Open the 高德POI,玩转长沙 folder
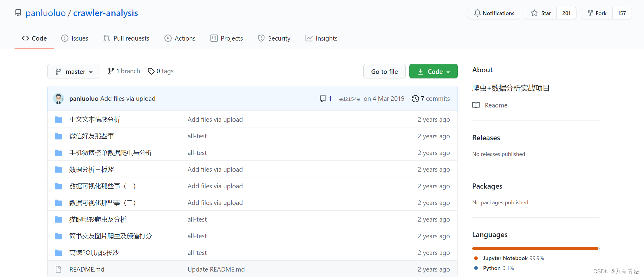 click(x=94, y=253)
